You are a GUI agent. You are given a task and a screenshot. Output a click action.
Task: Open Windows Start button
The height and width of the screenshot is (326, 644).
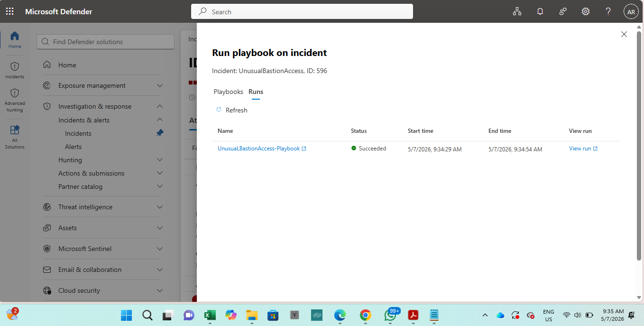tap(127, 315)
